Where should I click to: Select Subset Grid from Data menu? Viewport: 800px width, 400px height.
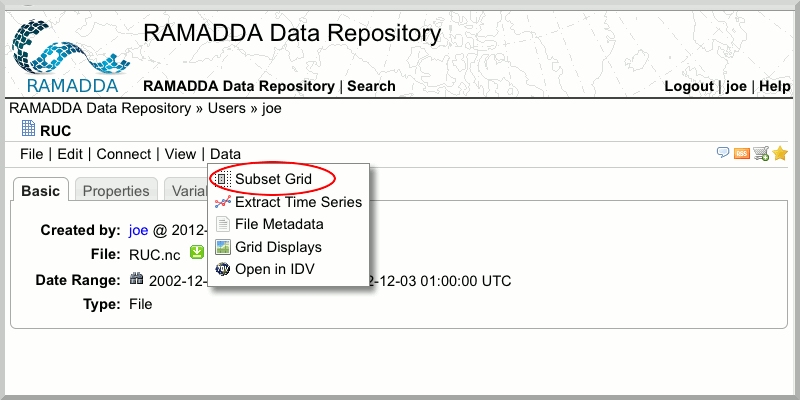[x=273, y=179]
